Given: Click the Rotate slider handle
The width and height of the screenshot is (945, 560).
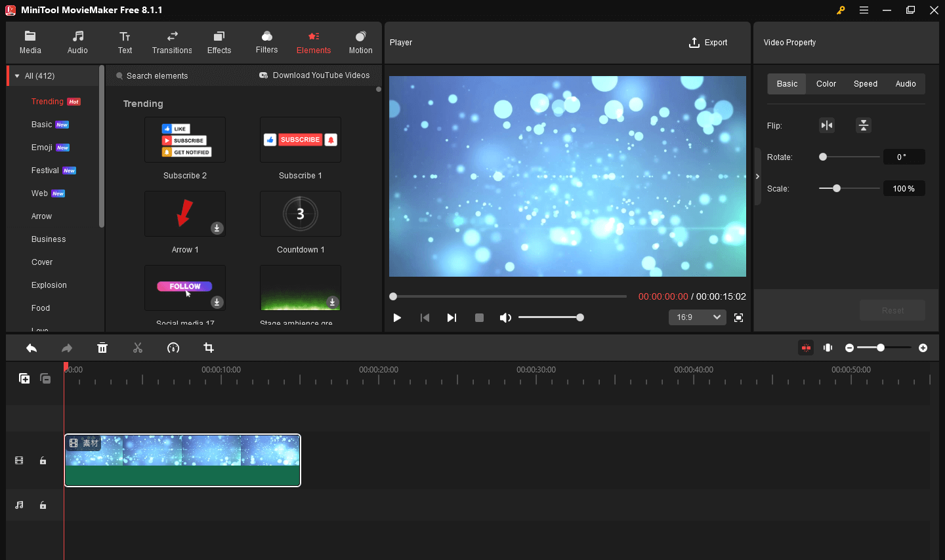Looking at the screenshot, I should click(x=823, y=157).
